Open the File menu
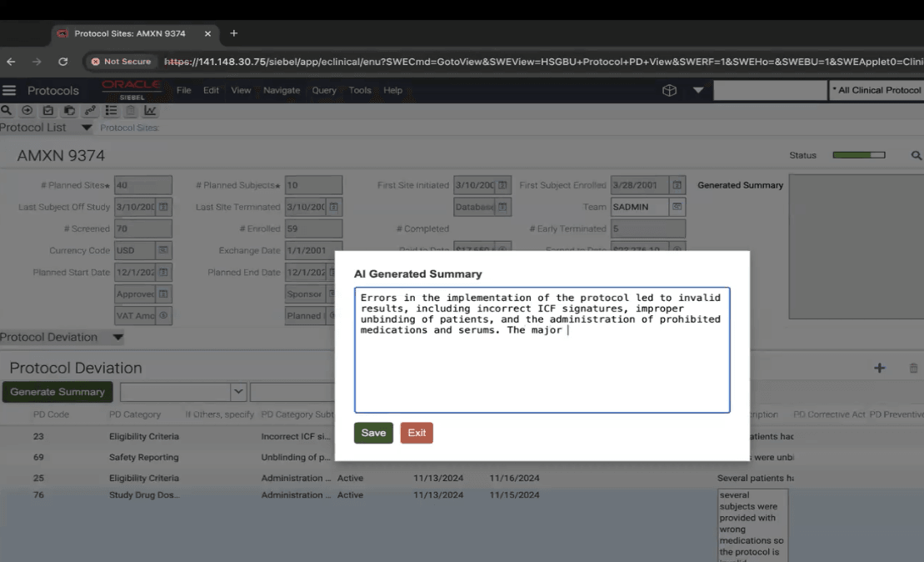Viewport: 924px width, 562px height. coord(184,90)
